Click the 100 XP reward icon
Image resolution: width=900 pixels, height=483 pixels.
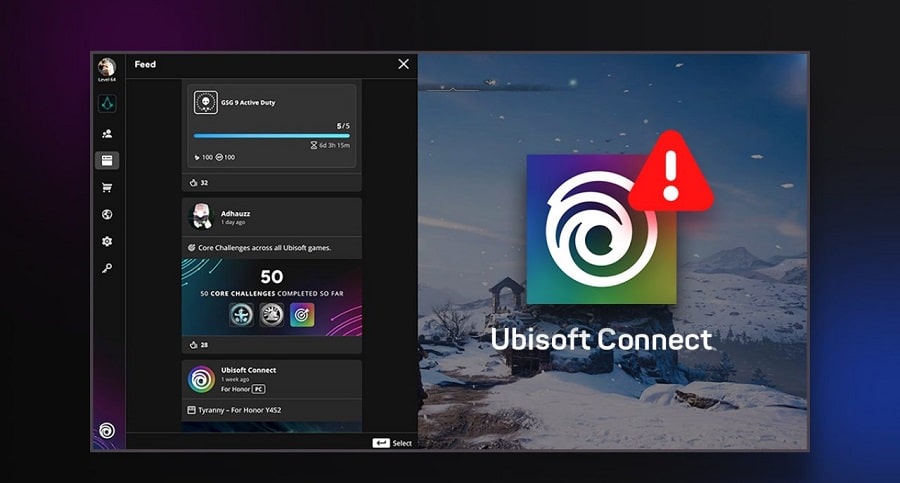point(197,157)
